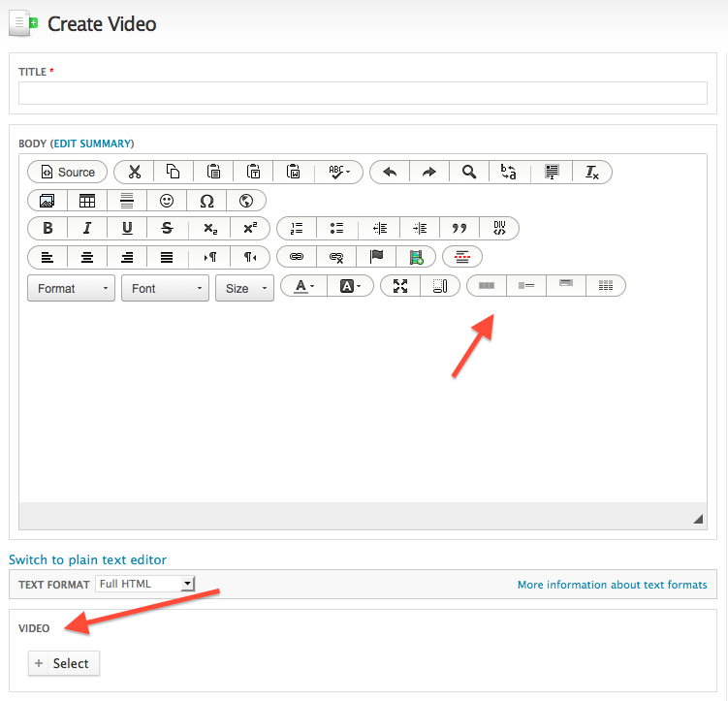Open the Font dropdown

[165, 288]
